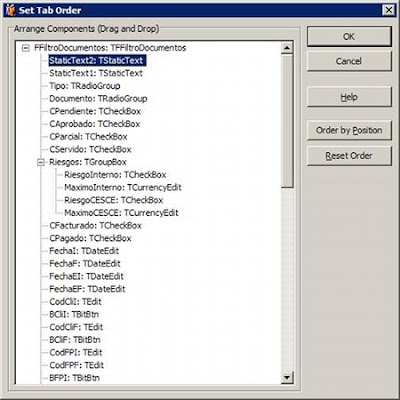The width and height of the screenshot is (400, 400).
Task: Select FechaEI: TDateEdit item
Action: pyautogui.click(x=86, y=276)
